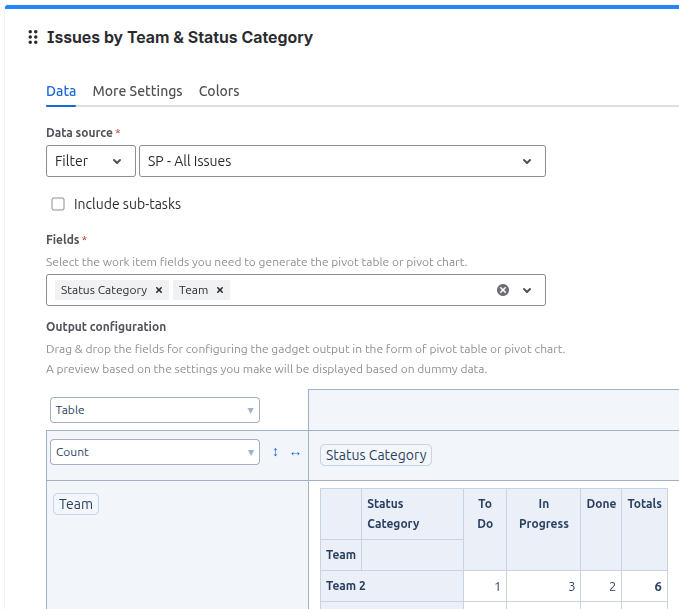Viewport: 679px width, 609px height.
Task: Click the Team 2 row label
Action: tap(392, 586)
